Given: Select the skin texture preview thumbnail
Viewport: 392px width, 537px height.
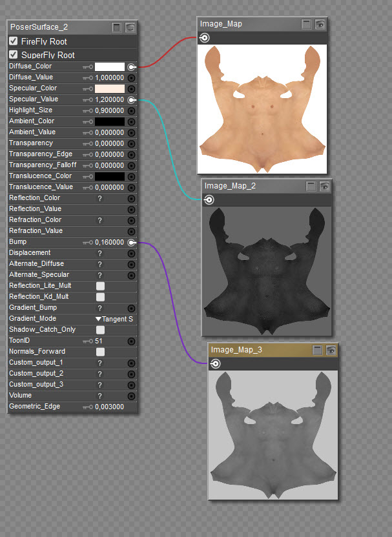Looking at the screenshot, I should pos(262,109).
